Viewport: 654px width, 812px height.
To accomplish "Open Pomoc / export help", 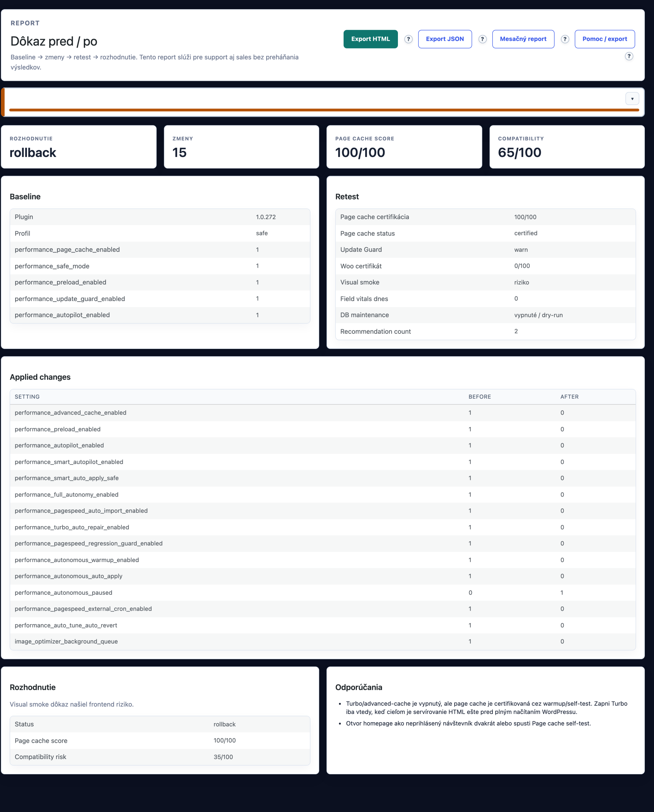I will pos(604,39).
